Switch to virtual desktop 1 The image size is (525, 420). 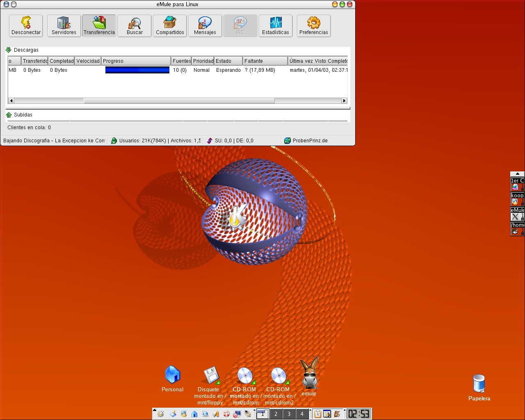pyautogui.click(x=262, y=414)
